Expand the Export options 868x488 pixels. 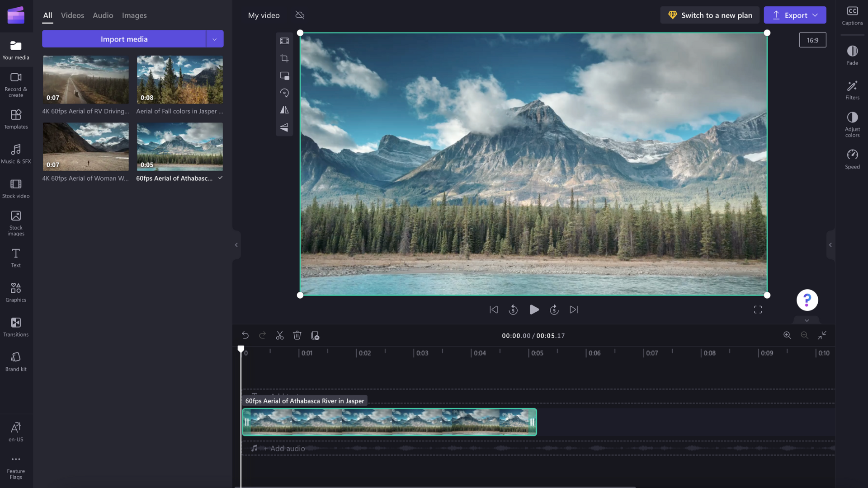point(815,15)
